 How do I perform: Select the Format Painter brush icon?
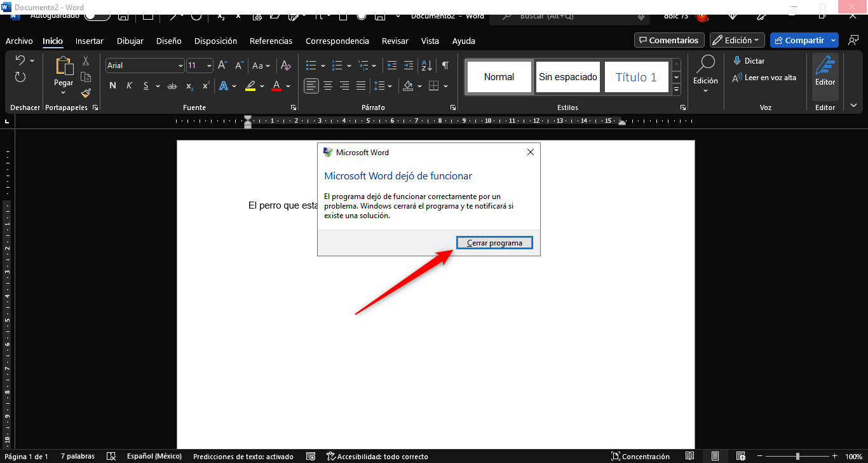[x=86, y=93]
